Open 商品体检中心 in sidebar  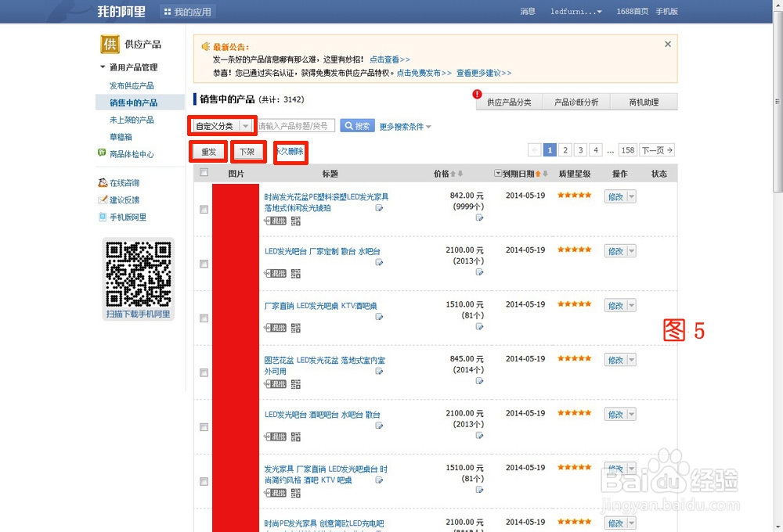tap(132, 154)
